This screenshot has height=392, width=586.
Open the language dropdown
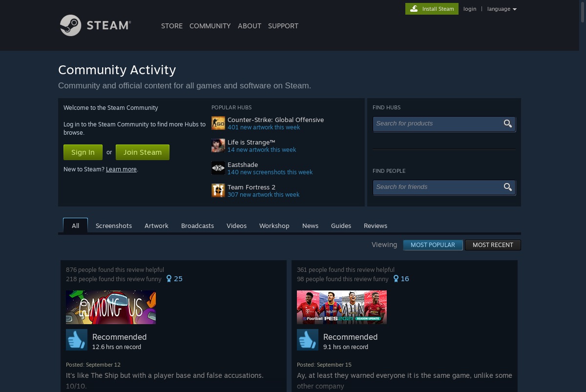pyautogui.click(x=502, y=9)
